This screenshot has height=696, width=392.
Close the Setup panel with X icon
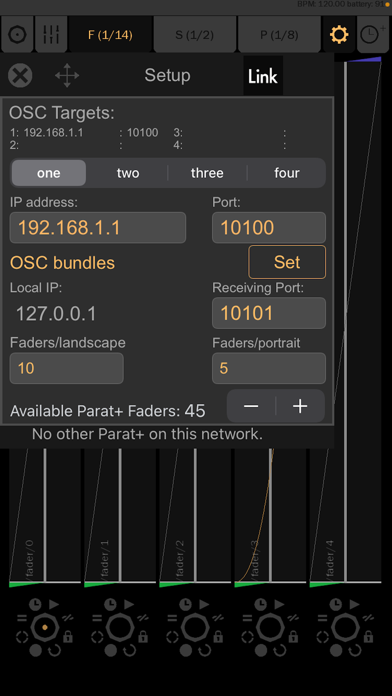[20, 75]
